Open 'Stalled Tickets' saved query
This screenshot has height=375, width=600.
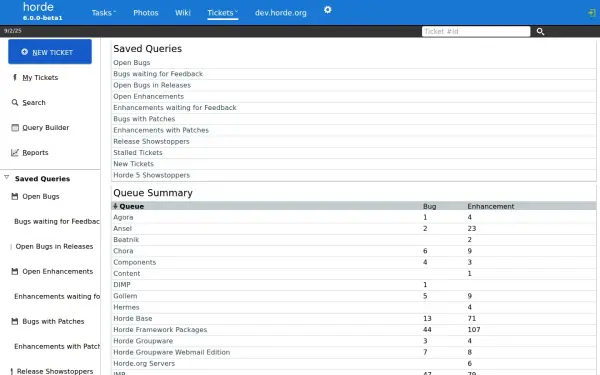tap(138, 153)
